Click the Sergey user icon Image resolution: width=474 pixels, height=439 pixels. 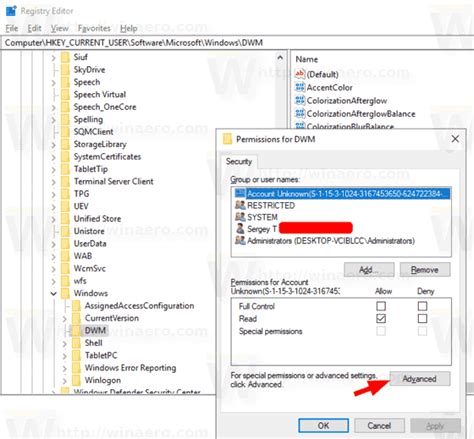(x=240, y=229)
